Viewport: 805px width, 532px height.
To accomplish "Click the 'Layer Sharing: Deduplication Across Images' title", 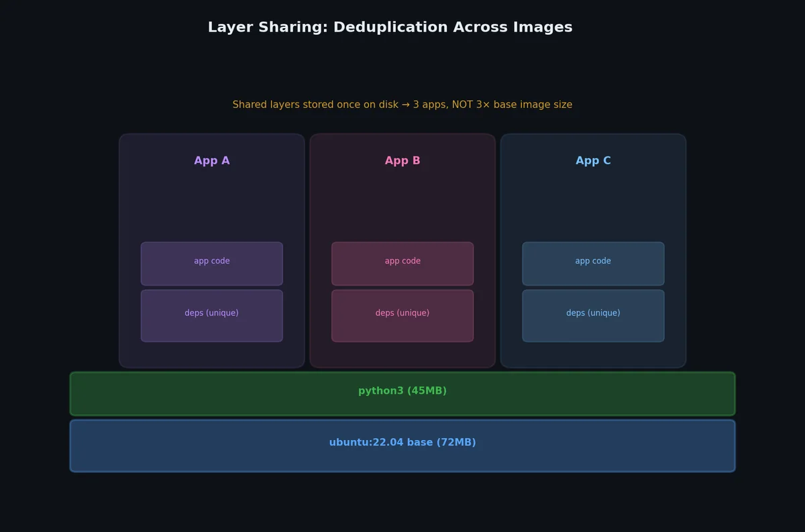I will click(x=390, y=28).
